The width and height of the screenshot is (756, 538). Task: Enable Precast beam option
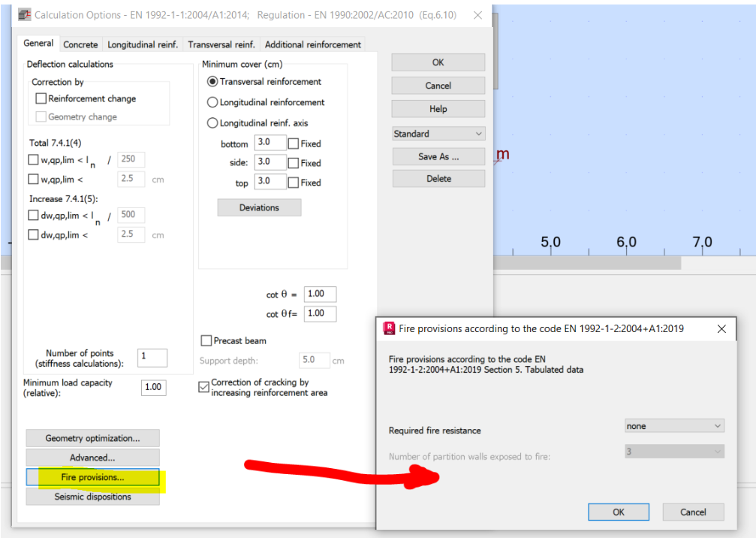(x=205, y=340)
